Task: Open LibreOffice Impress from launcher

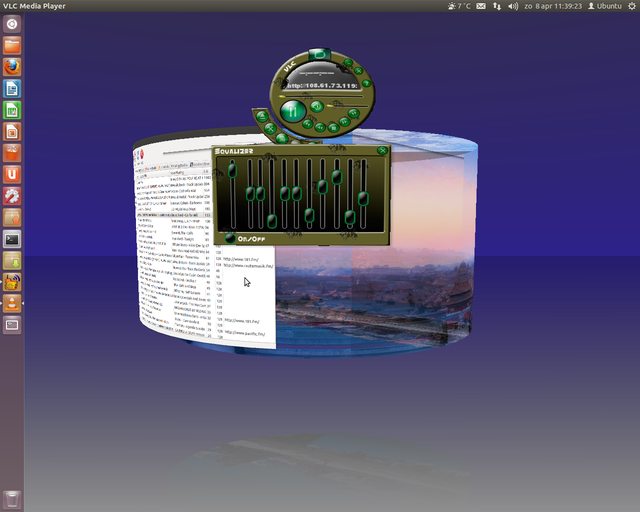Action: [x=12, y=131]
